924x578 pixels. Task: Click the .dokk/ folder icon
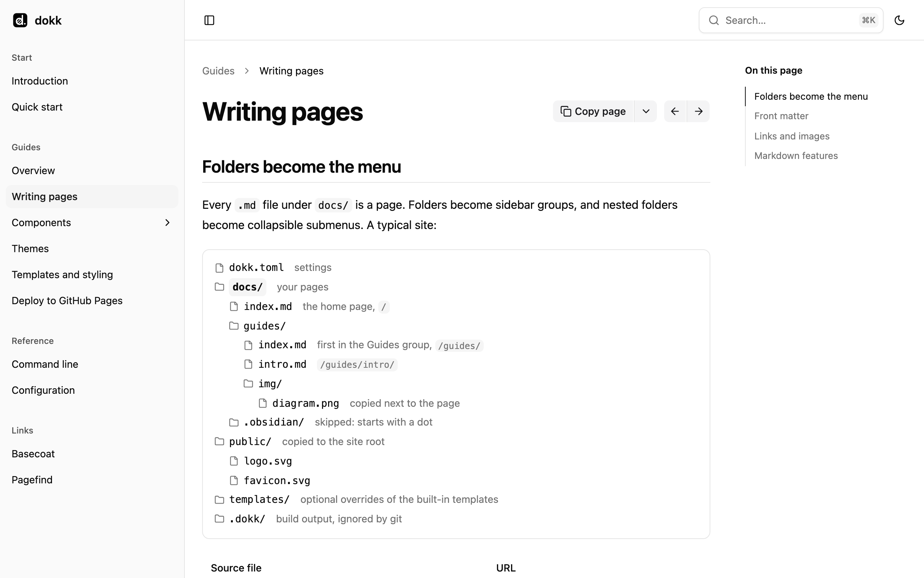coord(219,519)
